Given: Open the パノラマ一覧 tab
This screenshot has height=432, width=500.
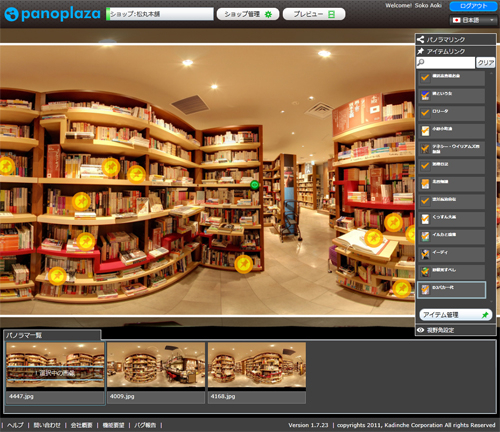Looking at the screenshot, I should coord(52,335).
